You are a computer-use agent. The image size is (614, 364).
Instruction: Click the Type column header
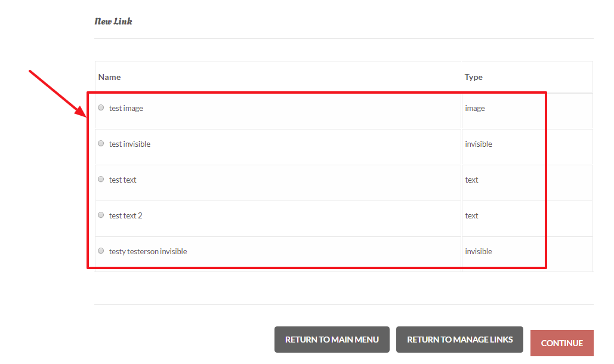tap(474, 77)
